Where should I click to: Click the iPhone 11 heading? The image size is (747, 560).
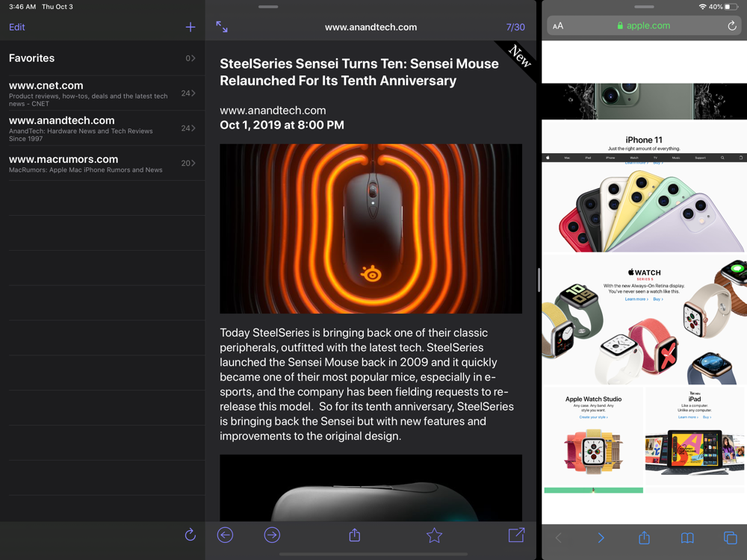click(644, 140)
